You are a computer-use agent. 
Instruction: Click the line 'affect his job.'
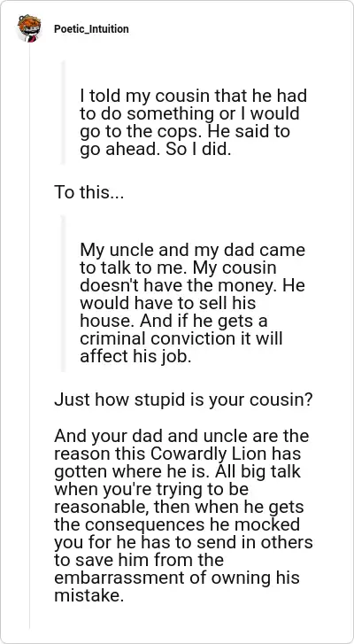coord(135,356)
